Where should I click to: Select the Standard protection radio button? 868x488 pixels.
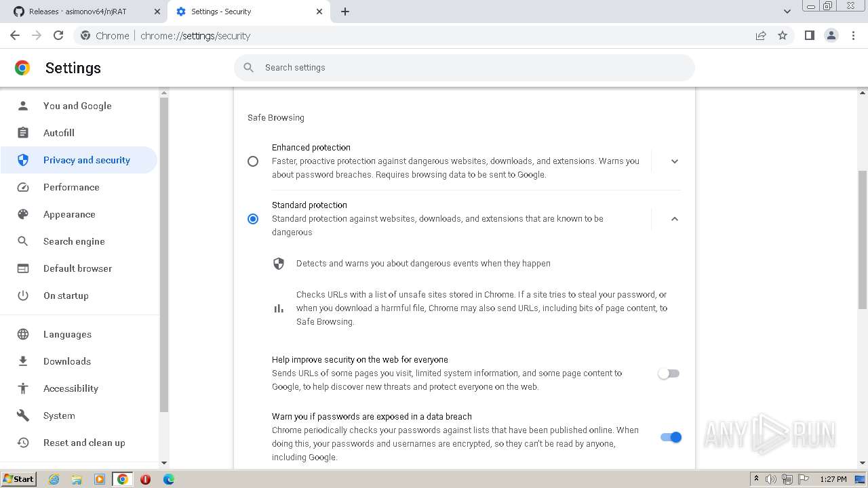[x=253, y=219]
